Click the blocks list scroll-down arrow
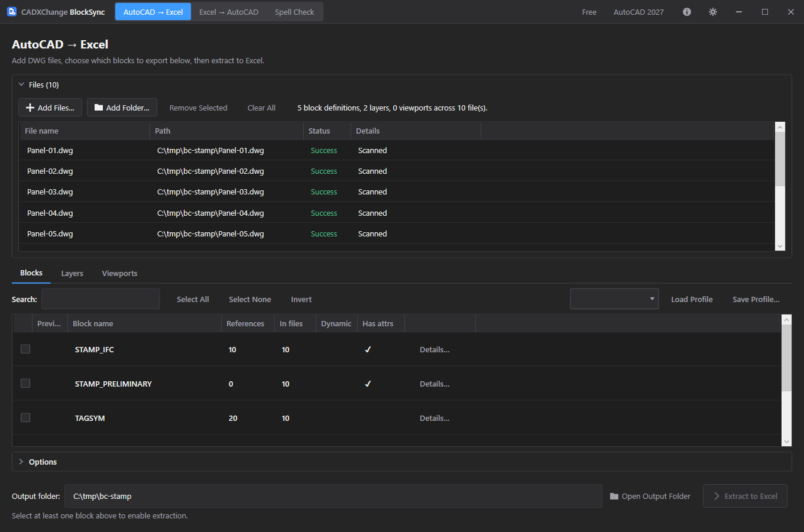Image resolution: width=804 pixels, height=532 pixels. (786, 441)
